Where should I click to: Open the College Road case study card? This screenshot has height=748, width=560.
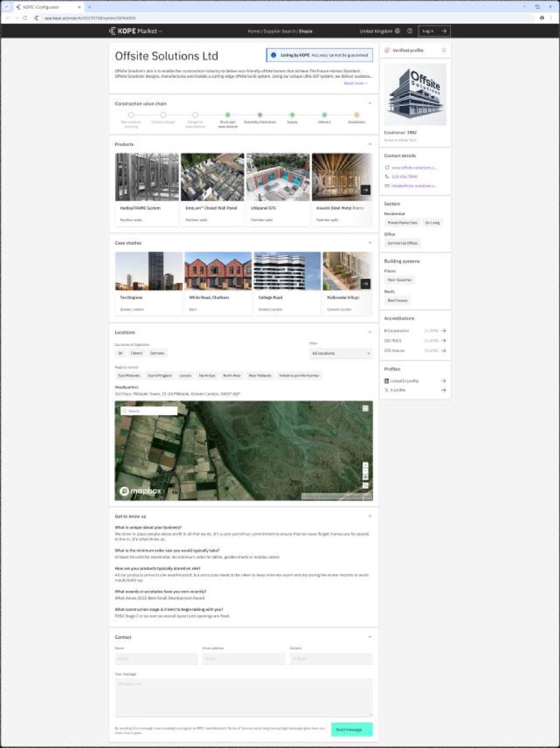coord(287,283)
